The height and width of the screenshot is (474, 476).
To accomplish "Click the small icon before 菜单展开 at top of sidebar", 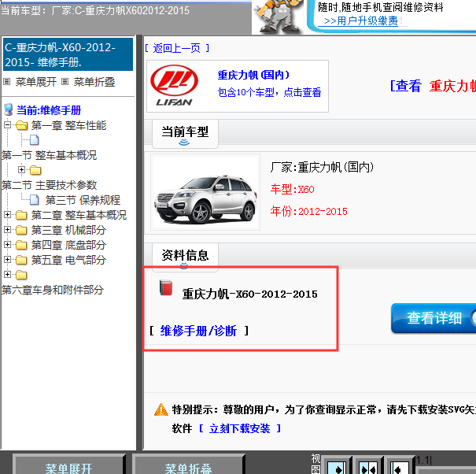I will (6, 82).
